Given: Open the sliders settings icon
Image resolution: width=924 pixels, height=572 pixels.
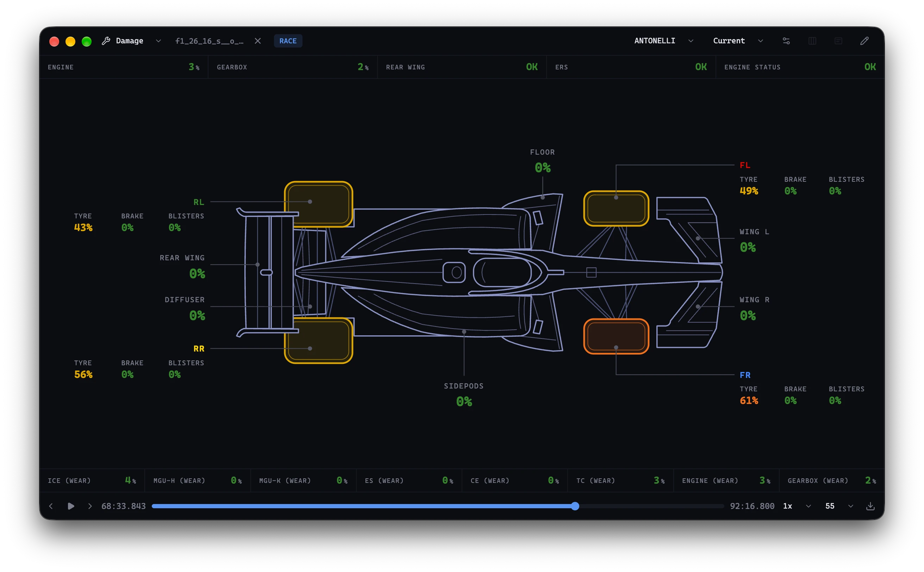Looking at the screenshot, I should pos(786,41).
